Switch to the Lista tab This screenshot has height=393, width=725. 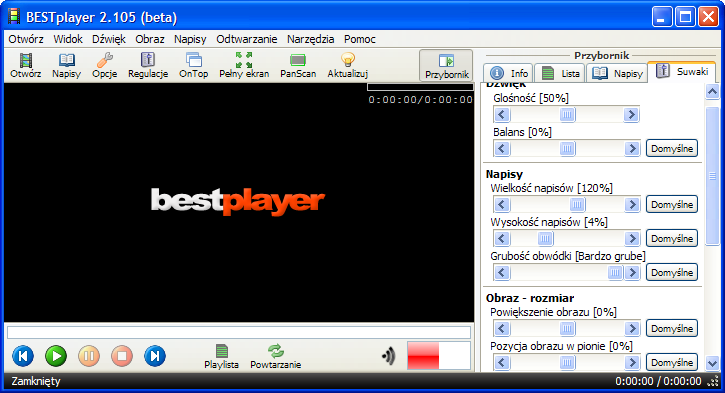point(560,73)
